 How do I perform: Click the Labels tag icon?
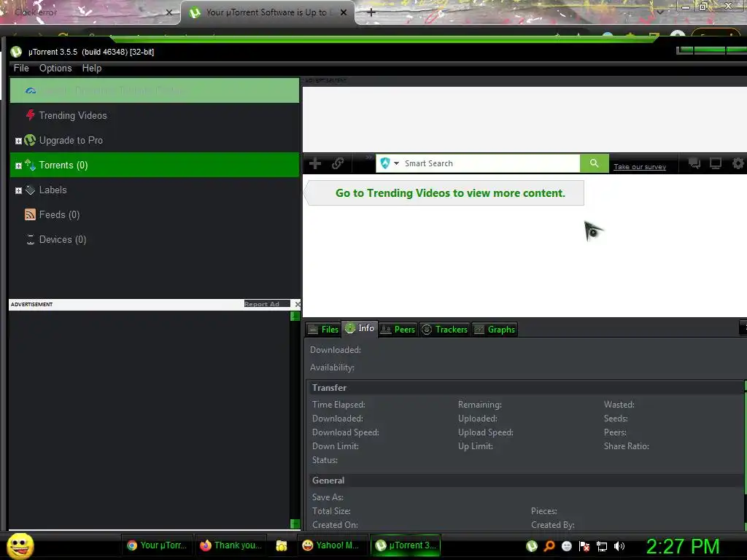(x=30, y=190)
